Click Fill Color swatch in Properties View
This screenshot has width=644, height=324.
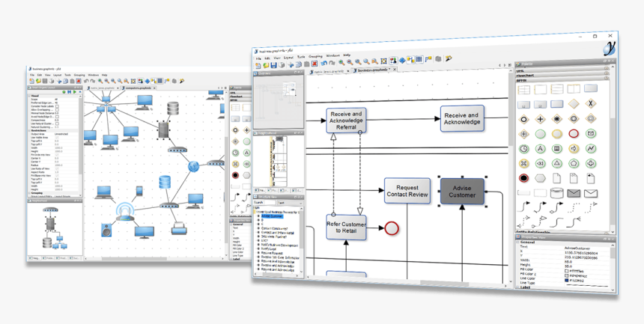pos(567,271)
